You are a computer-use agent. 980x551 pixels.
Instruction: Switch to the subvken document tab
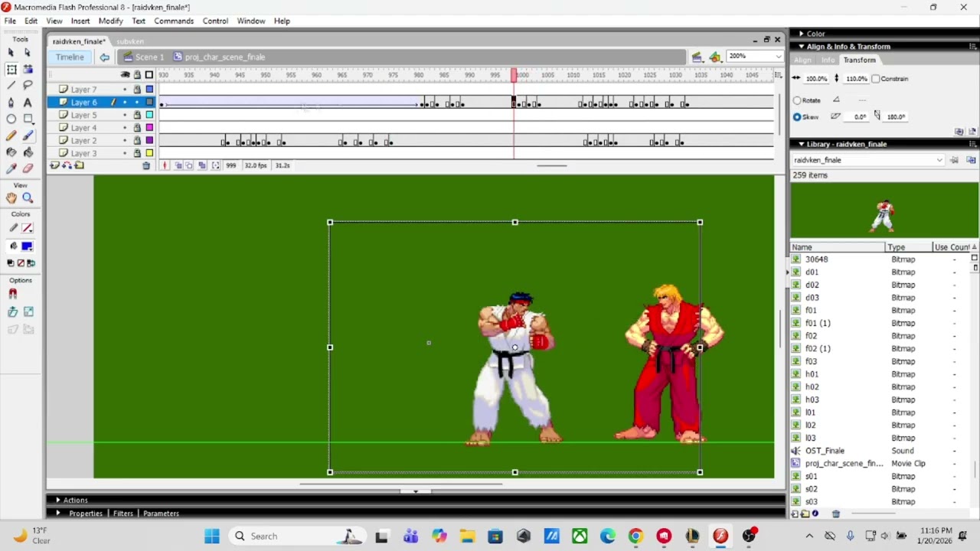pos(130,41)
